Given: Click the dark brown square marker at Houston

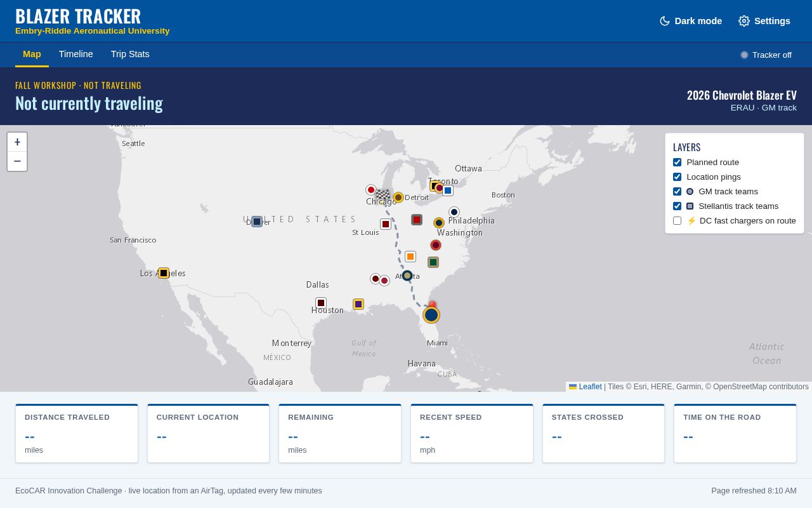Looking at the screenshot, I should pyautogui.click(x=321, y=303).
